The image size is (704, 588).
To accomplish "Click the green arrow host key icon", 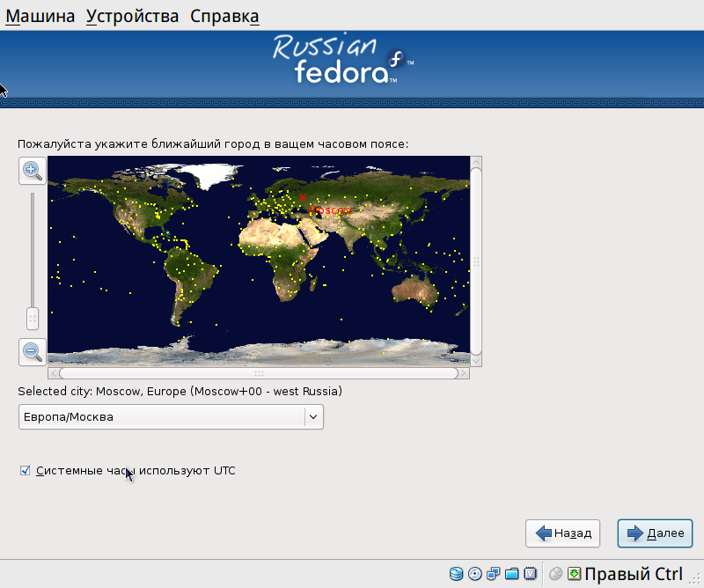I will coord(575,574).
